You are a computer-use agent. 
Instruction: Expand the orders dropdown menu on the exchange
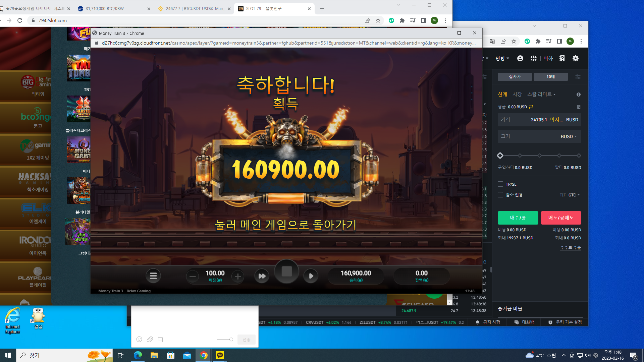click(502, 58)
